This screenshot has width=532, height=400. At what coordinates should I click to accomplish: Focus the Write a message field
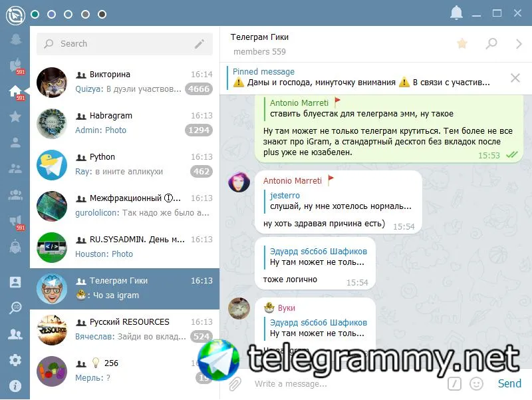click(x=348, y=384)
